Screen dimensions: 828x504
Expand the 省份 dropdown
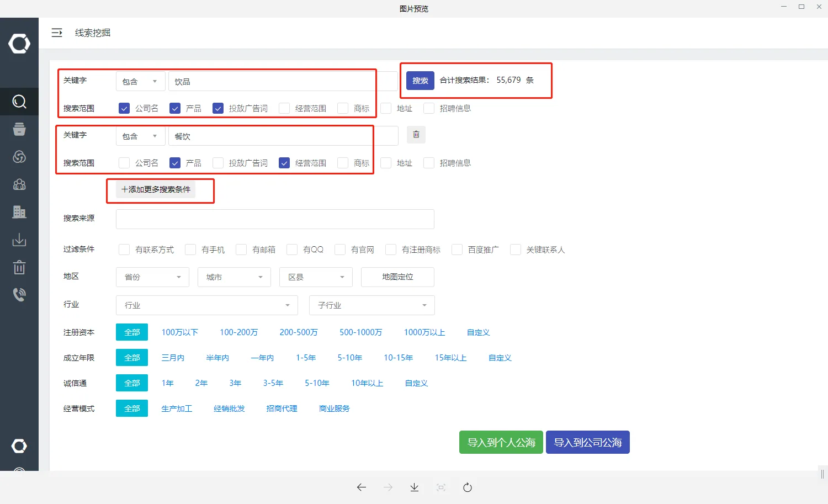pyautogui.click(x=152, y=277)
